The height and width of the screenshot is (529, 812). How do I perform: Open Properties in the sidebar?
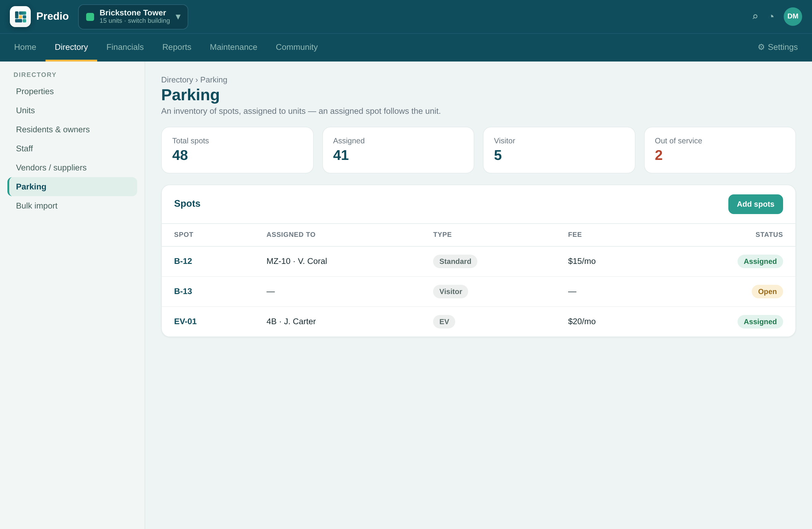pyautogui.click(x=72, y=91)
